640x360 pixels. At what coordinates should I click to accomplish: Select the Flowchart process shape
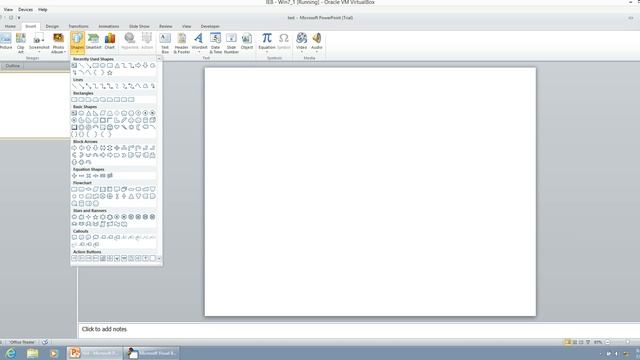[74, 189]
